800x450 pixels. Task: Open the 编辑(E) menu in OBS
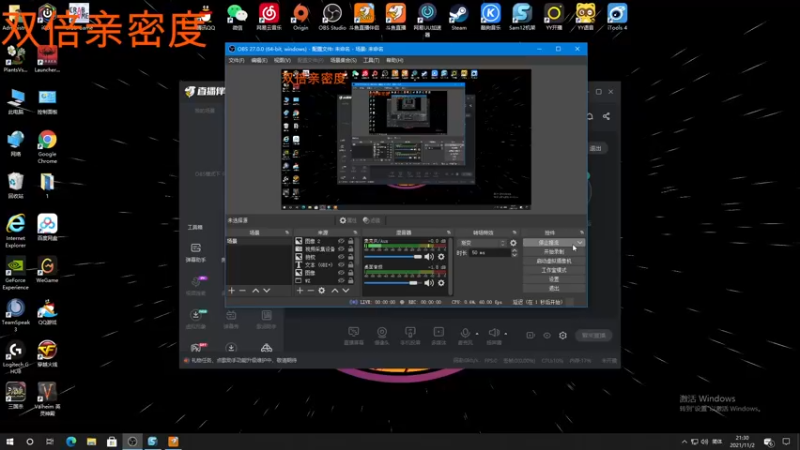[259, 60]
